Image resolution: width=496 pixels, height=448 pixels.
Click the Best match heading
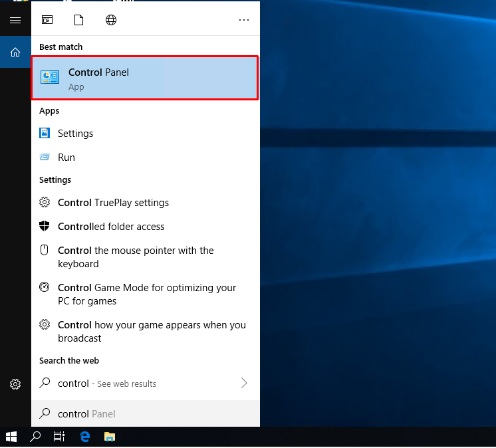[61, 47]
